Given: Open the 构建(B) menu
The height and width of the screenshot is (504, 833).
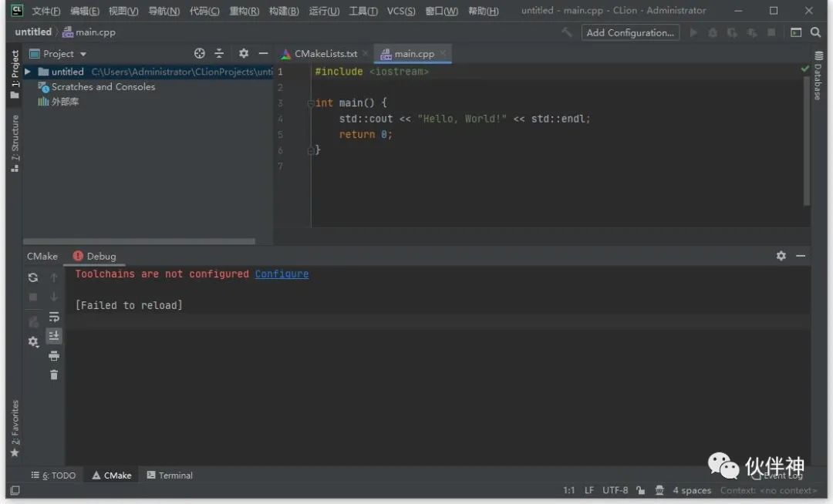Looking at the screenshot, I should (284, 11).
